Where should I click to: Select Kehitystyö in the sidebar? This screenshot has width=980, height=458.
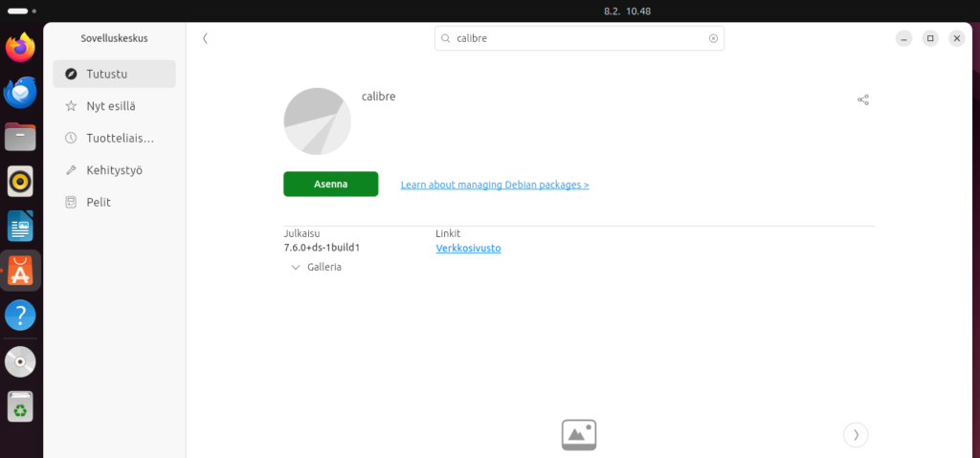[115, 170]
